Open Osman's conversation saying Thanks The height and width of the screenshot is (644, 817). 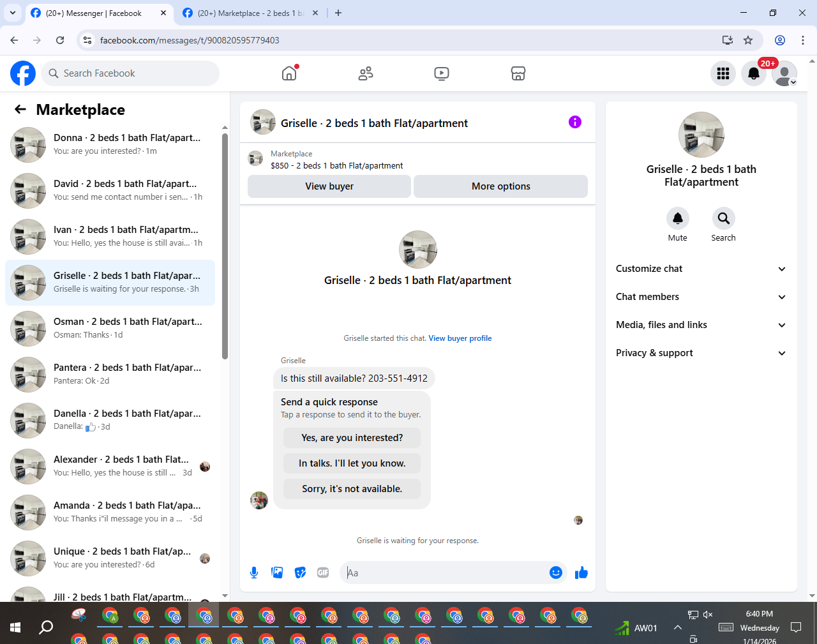tap(110, 329)
